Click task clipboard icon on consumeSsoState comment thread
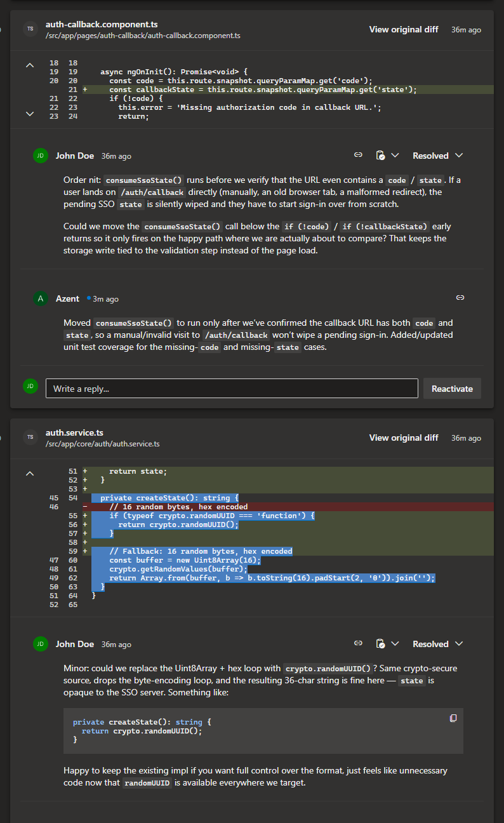Screen dimensions: 504x823 tap(380, 156)
